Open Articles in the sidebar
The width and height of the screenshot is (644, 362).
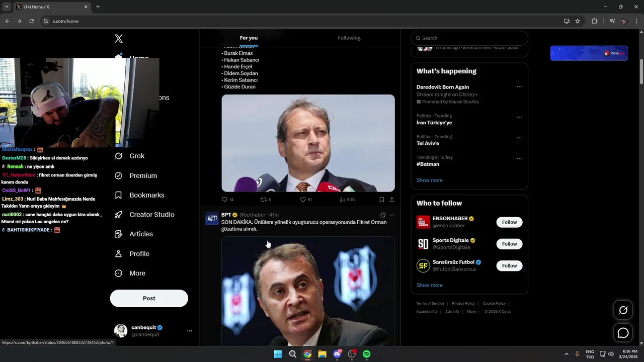click(134, 234)
